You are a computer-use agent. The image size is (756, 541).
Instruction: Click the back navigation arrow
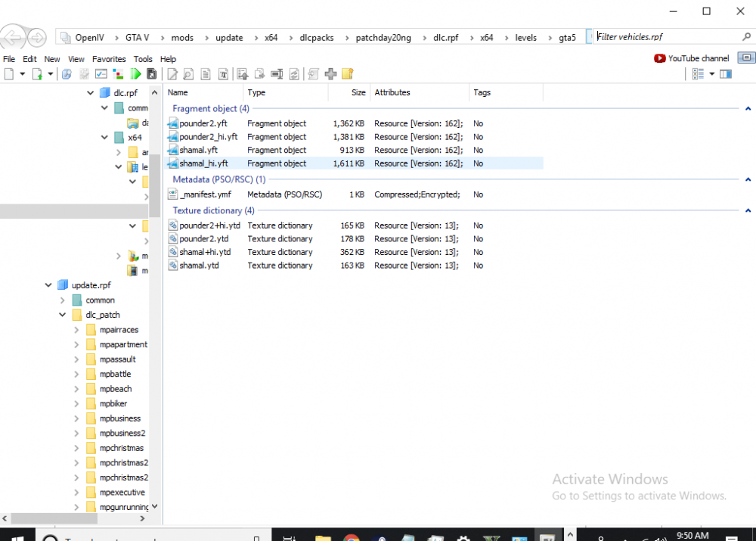[x=13, y=37]
